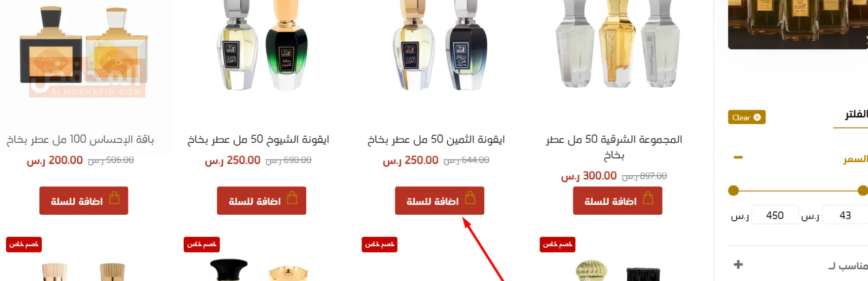Add باقة الإحساس 100 مل to cart
The height and width of the screenshot is (281, 868).
click(84, 201)
